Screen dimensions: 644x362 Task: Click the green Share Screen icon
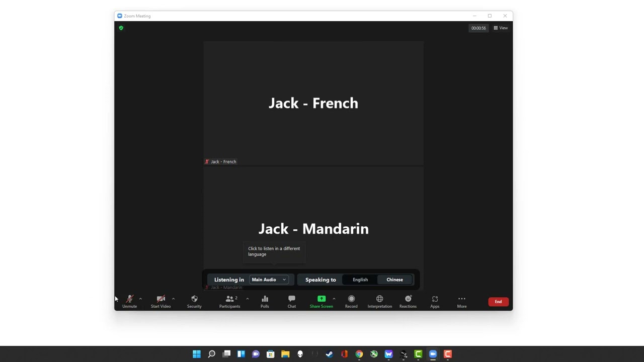(x=321, y=299)
